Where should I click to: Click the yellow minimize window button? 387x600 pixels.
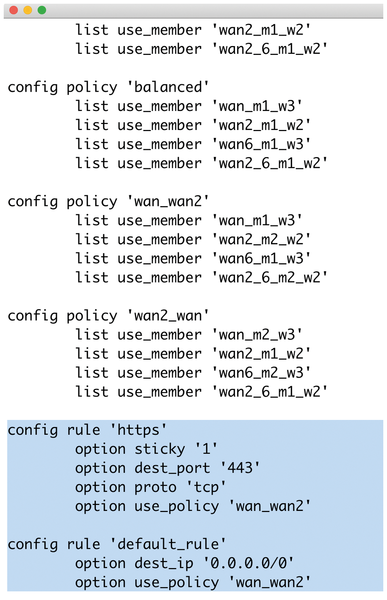coord(28,10)
